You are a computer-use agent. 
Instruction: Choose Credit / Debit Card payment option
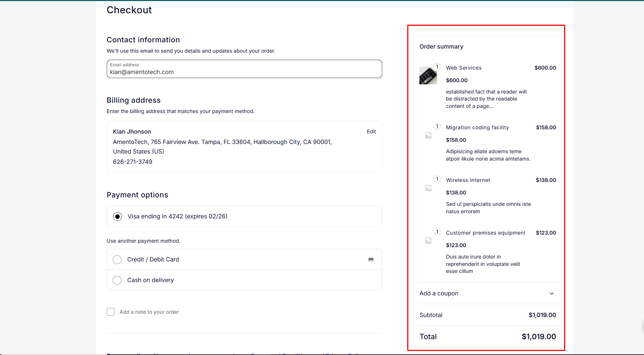coord(117,260)
